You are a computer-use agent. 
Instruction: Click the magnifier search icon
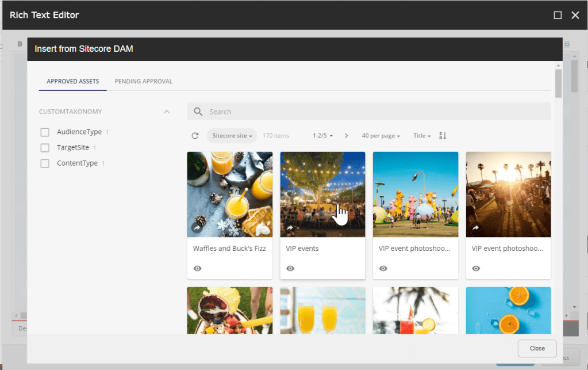pos(198,112)
